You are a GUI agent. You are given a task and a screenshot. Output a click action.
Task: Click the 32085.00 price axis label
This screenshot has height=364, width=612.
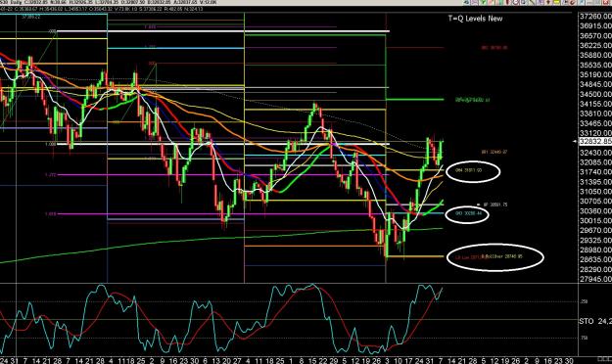595,162
